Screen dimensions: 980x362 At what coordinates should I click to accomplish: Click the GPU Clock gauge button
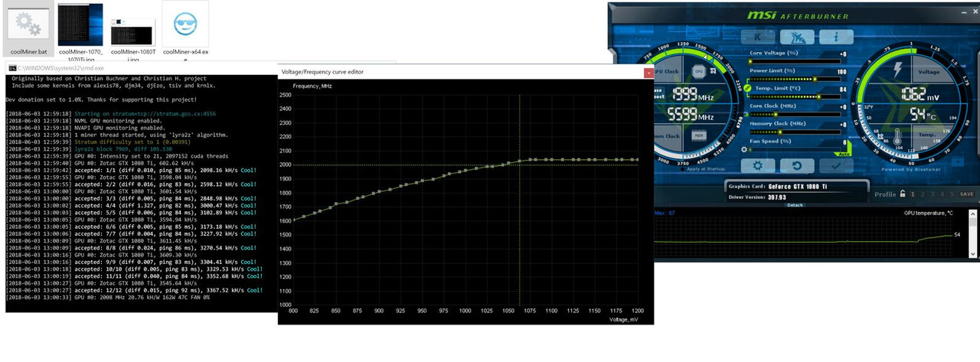(666, 71)
